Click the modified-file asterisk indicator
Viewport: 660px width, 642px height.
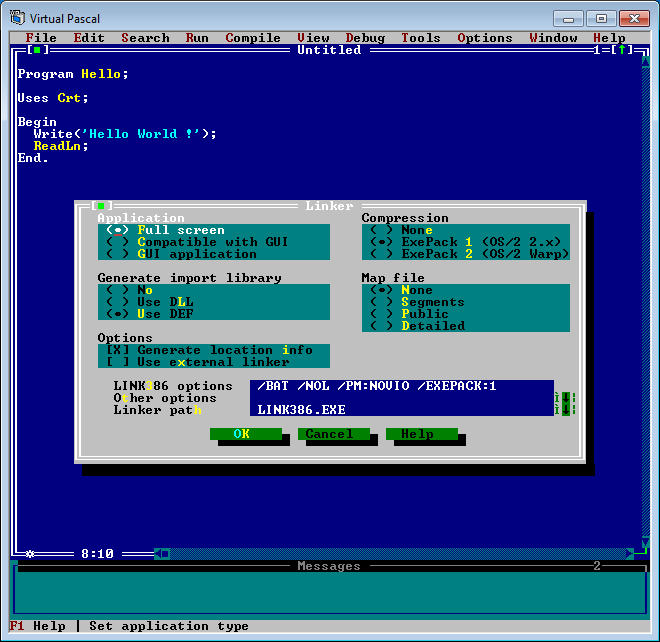coord(30,553)
